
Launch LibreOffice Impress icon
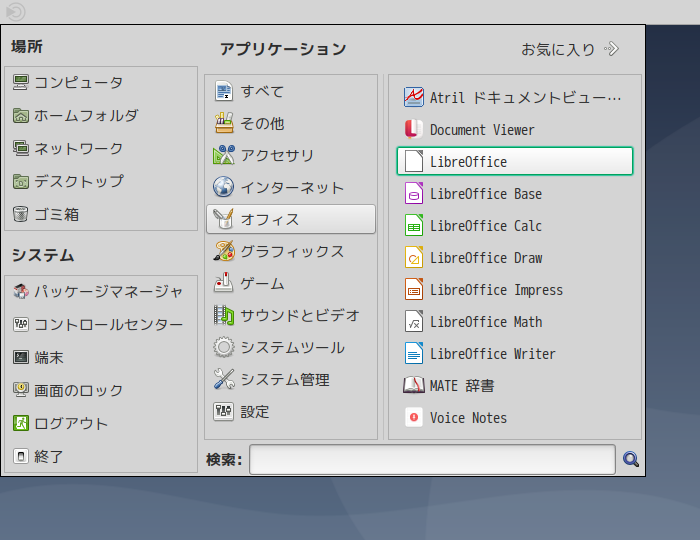click(414, 289)
